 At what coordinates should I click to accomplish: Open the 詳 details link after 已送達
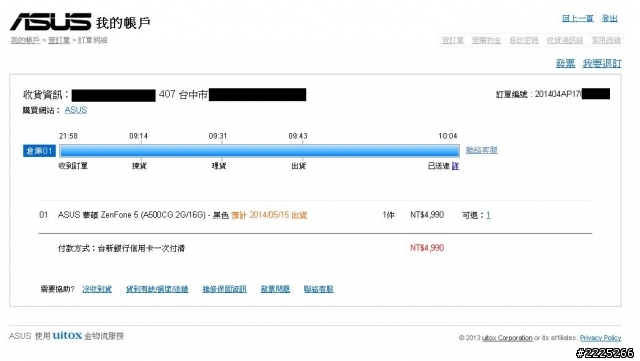point(455,166)
